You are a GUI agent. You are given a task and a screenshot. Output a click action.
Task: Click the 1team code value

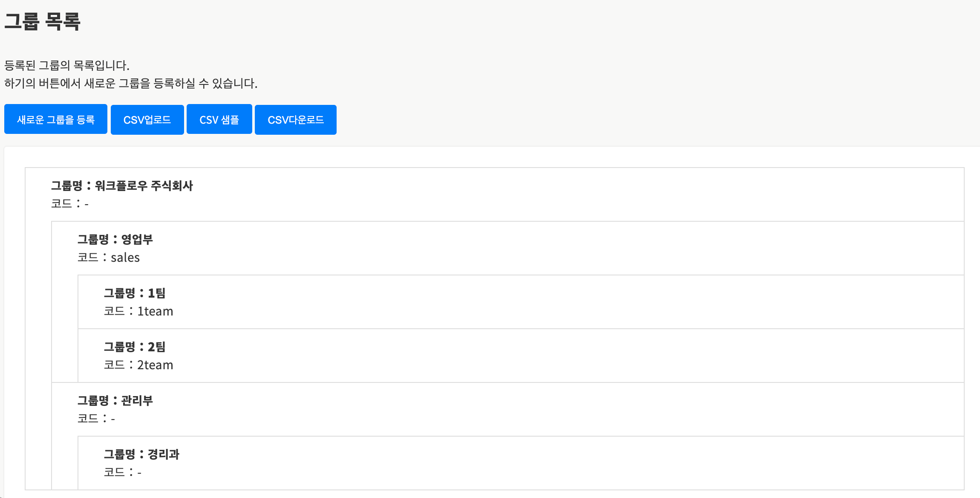(155, 311)
